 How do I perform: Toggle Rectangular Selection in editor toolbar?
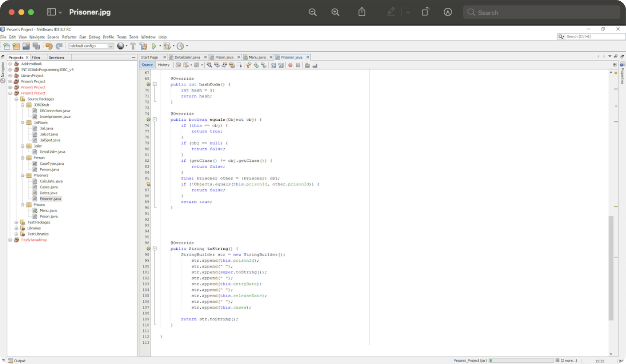pyautogui.click(x=239, y=65)
